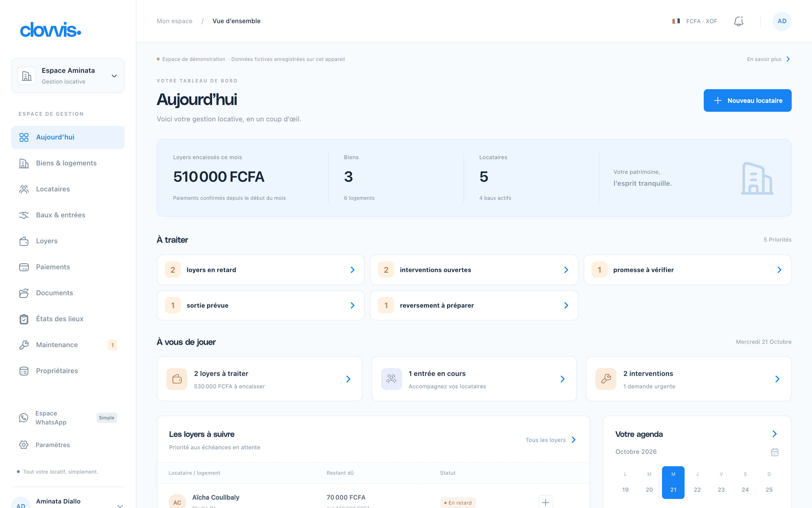
Task: Open the Tous les loyers link
Action: pos(551,440)
